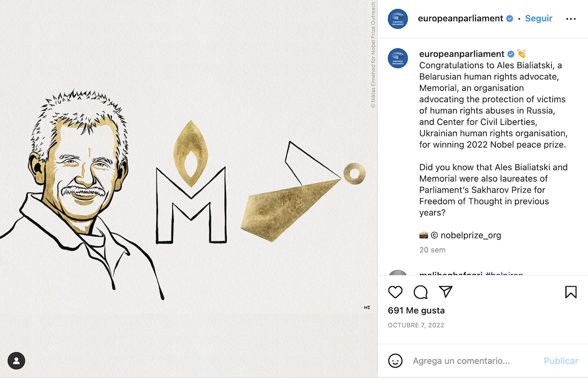Click the 20 sem timestamp
Image resolution: width=588 pixels, height=379 pixels.
(x=433, y=250)
